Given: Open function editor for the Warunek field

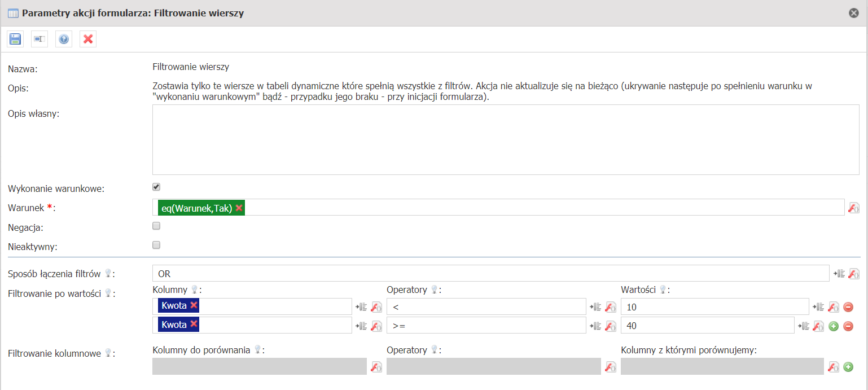Looking at the screenshot, I should point(854,208).
